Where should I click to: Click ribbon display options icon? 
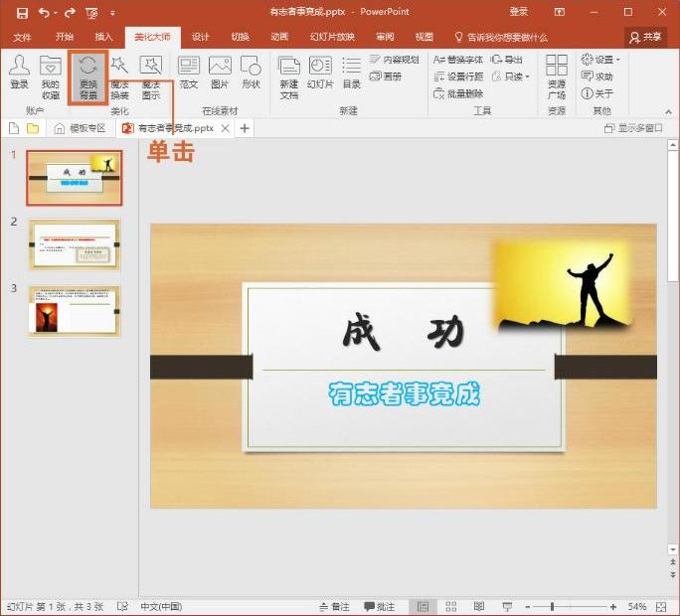(x=560, y=12)
